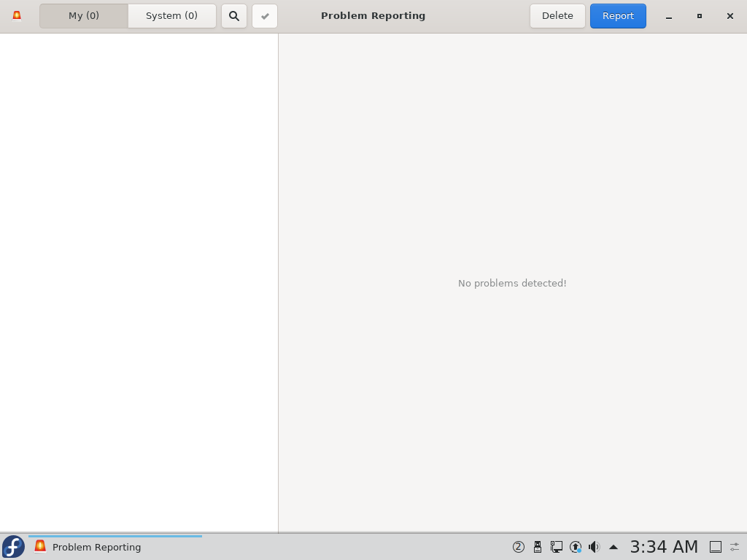The width and height of the screenshot is (747, 560).
Task: Click the Delete button
Action: tap(557, 16)
